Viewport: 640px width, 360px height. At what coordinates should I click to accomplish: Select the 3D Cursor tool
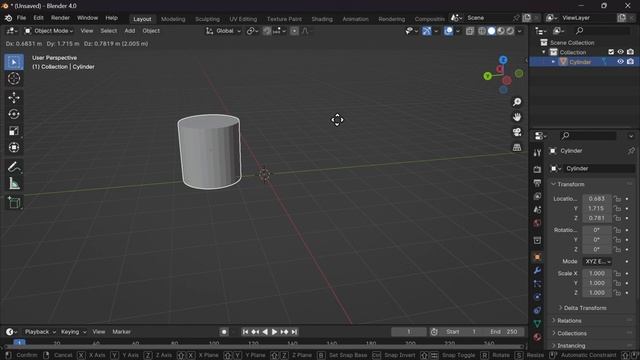[14, 78]
